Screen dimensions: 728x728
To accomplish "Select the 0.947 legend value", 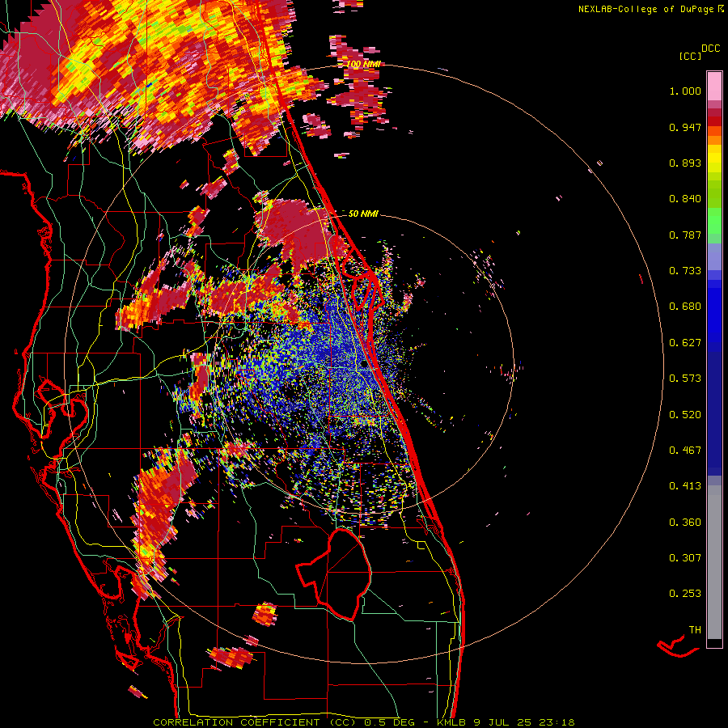I will point(685,127).
